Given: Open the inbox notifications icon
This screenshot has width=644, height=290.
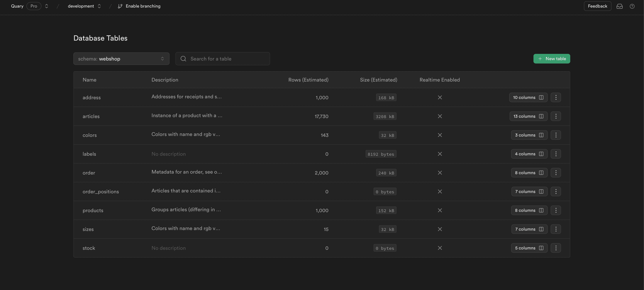Looking at the screenshot, I should [620, 6].
